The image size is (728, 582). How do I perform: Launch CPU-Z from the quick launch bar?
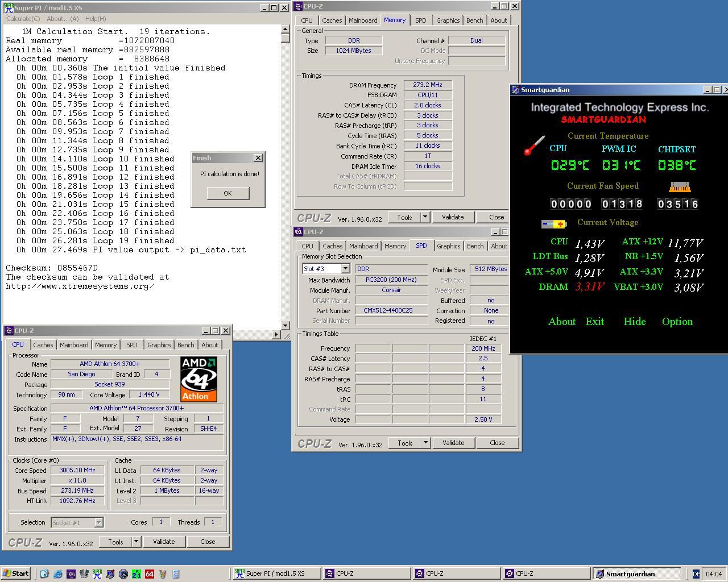pos(71,574)
